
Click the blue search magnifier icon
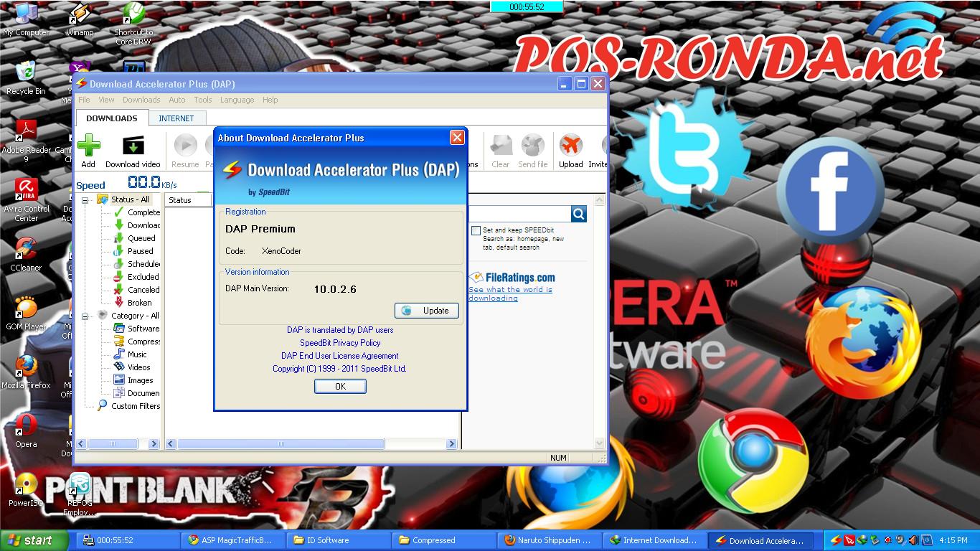point(578,214)
